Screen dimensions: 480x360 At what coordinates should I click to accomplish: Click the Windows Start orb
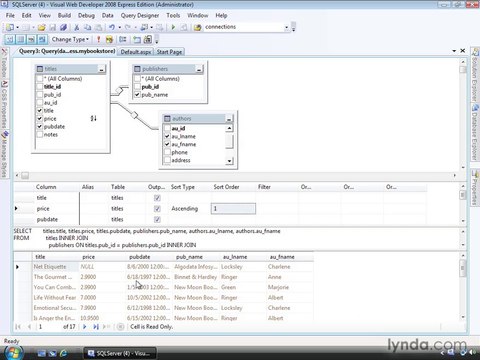point(14,352)
